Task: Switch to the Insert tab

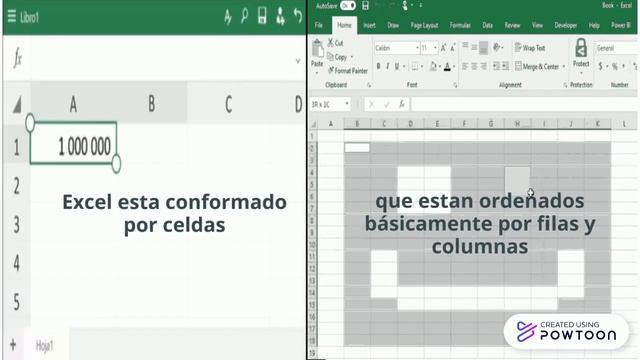Action: tap(369, 25)
